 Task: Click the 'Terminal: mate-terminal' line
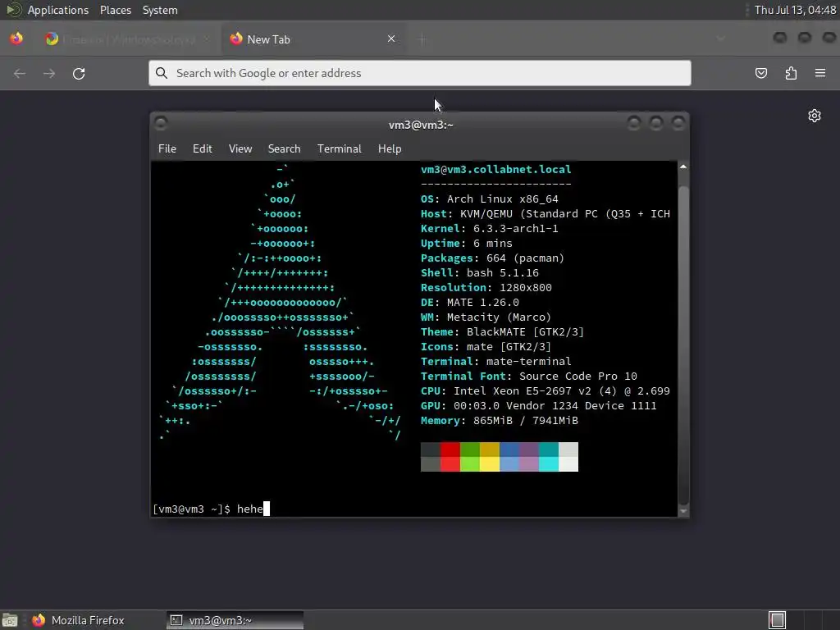coord(495,361)
